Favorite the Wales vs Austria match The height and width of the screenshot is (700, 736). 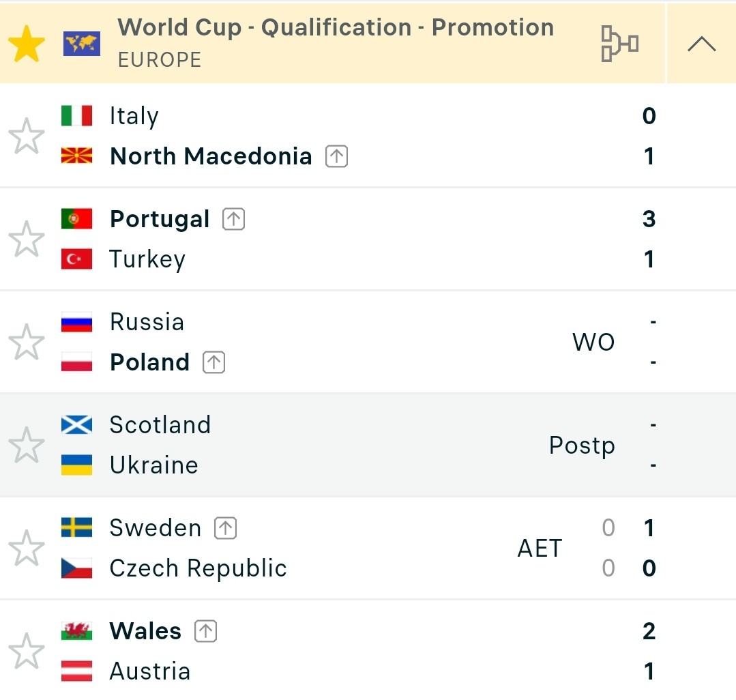[x=27, y=651]
